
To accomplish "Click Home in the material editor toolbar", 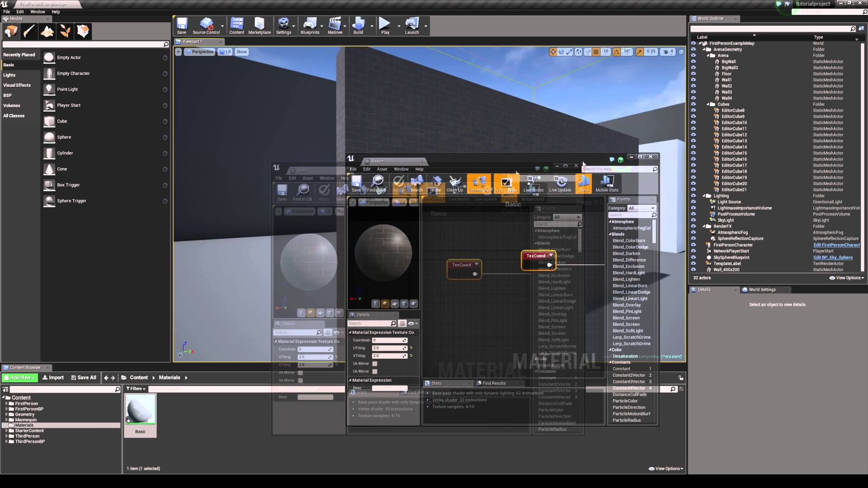I will point(435,184).
